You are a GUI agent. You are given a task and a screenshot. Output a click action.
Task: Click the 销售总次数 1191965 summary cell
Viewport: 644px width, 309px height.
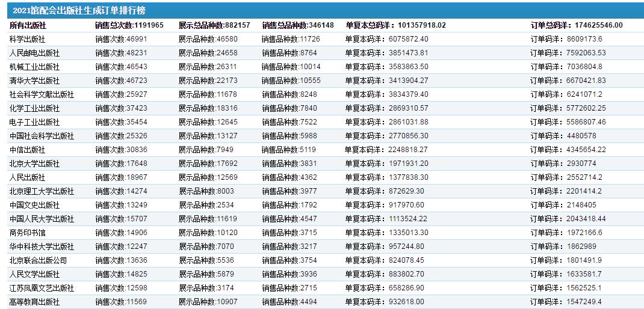(x=129, y=25)
